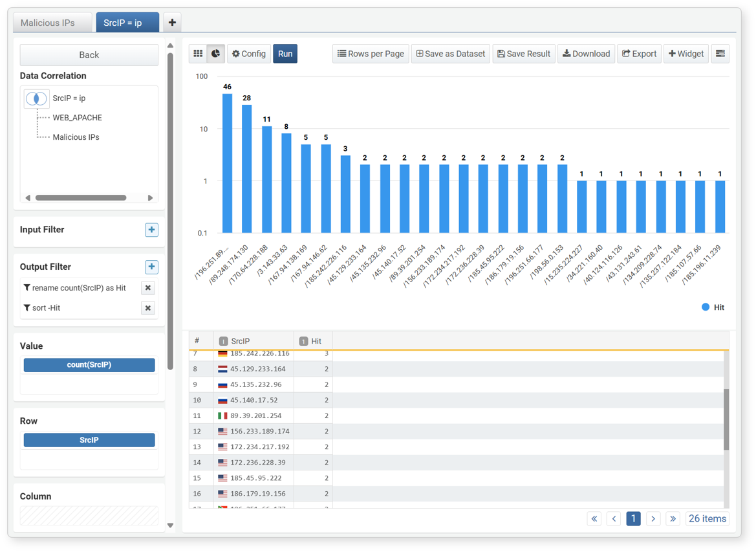Select page 1 in pagination
756x552 pixels.
pyautogui.click(x=633, y=519)
